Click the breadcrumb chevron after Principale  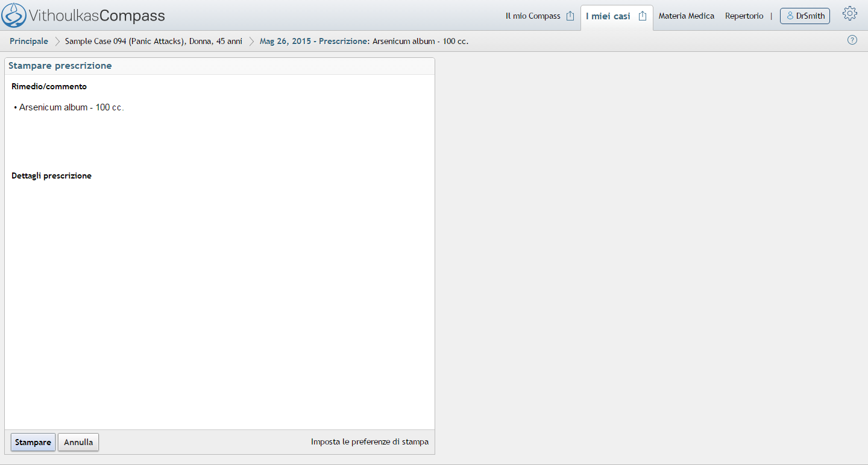point(57,42)
